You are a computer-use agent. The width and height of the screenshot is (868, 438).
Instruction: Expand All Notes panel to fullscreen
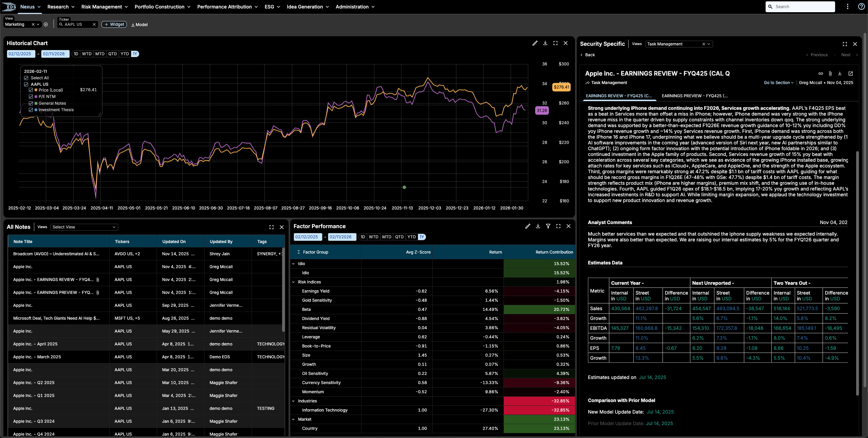pyautogui.click(x=271, y=227)
